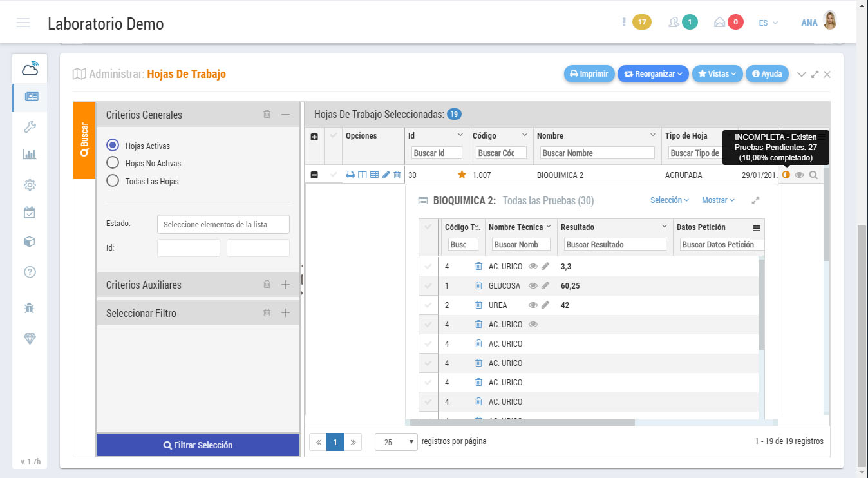This screenshot has width=868, height=478.
Task: Open the orange Buscar vertical tab
Action: coord(84,140)
